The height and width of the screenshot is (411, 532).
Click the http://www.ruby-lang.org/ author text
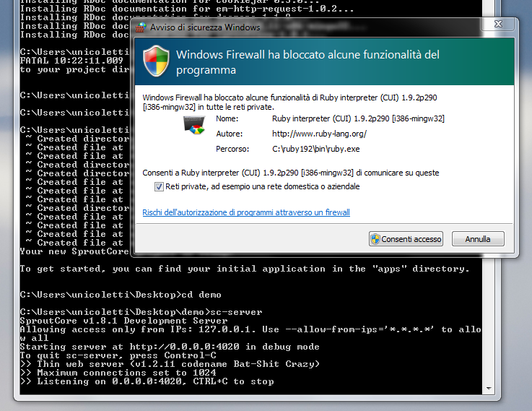coord(319,134)
